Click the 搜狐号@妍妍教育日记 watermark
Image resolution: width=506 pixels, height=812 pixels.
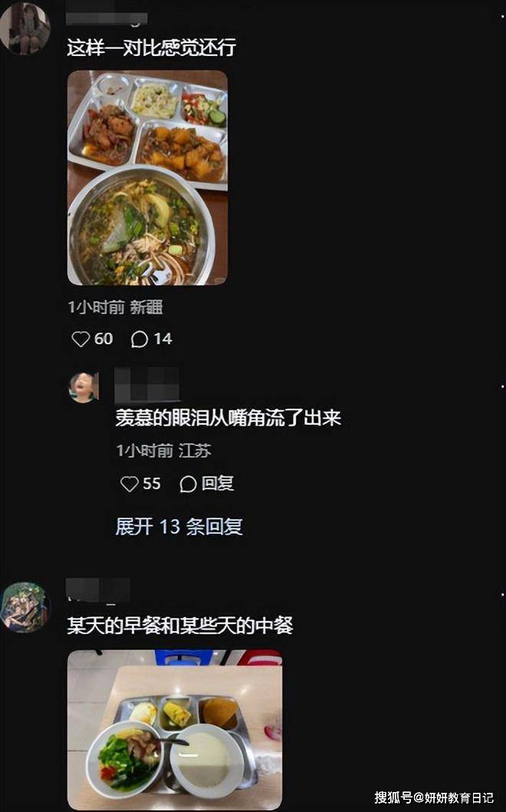click(434, 797)
